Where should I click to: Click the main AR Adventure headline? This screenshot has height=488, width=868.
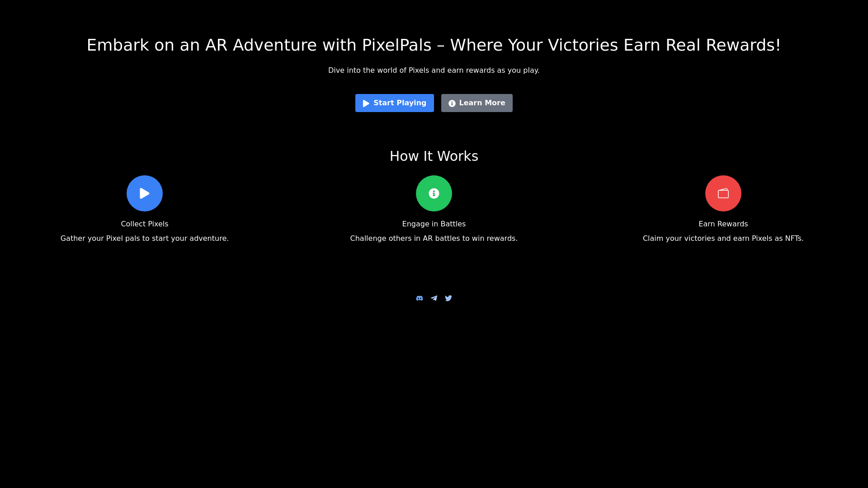pos(434,45)
